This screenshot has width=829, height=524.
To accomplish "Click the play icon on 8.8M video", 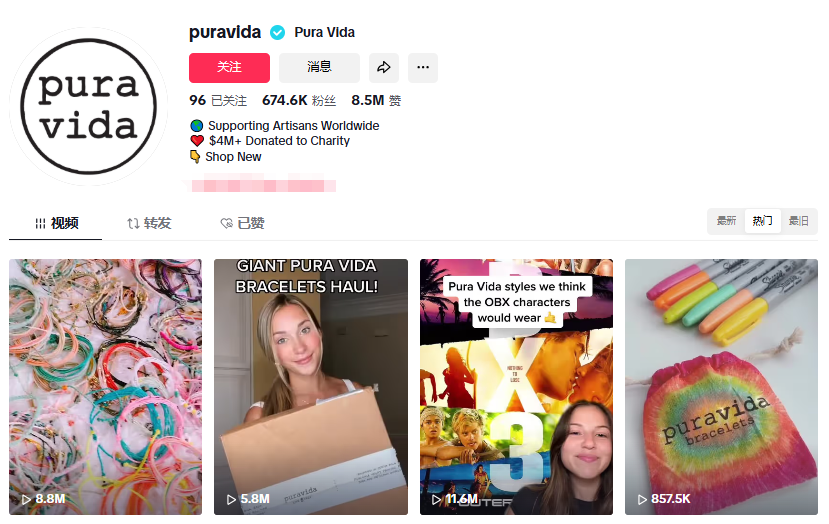I will tap(26, 499).
